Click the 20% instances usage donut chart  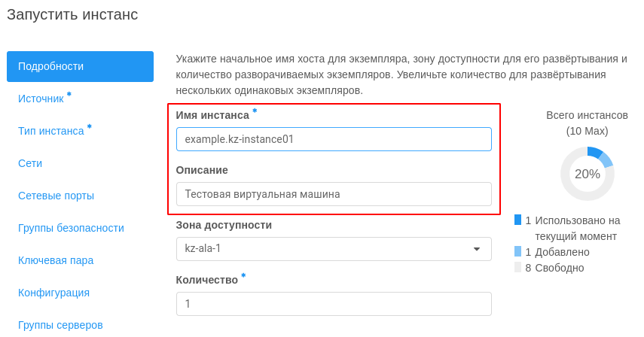(588, 174)
